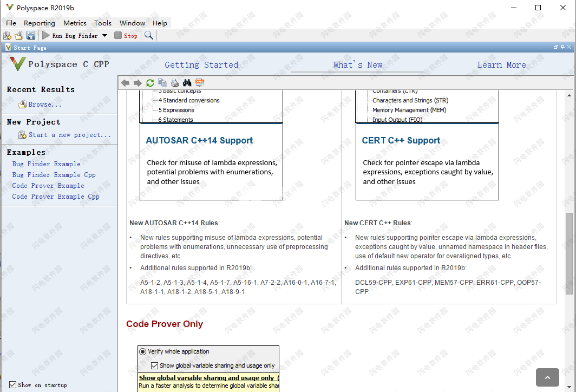Screen dimensions: 576x392
Task: Switch to the What's New tab
Action: point(358,64)
